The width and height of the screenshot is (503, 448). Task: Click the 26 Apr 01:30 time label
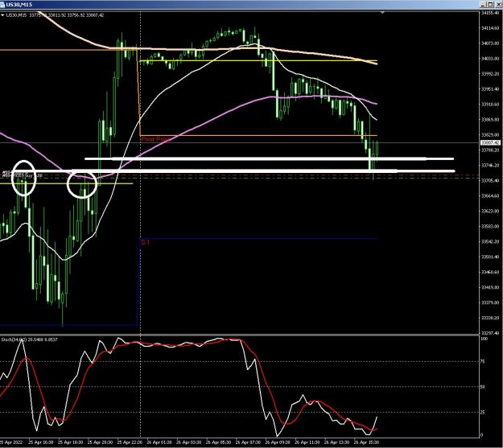[x=159, y=442]
